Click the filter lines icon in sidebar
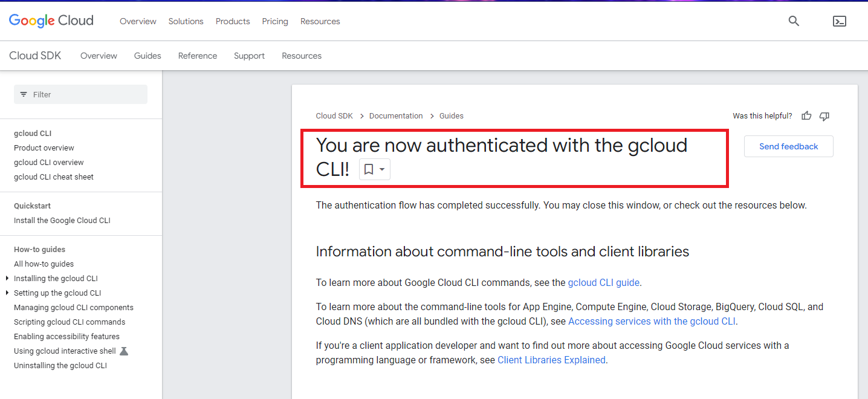This screenshot has width=868, height=399. (x=24, y=94)
